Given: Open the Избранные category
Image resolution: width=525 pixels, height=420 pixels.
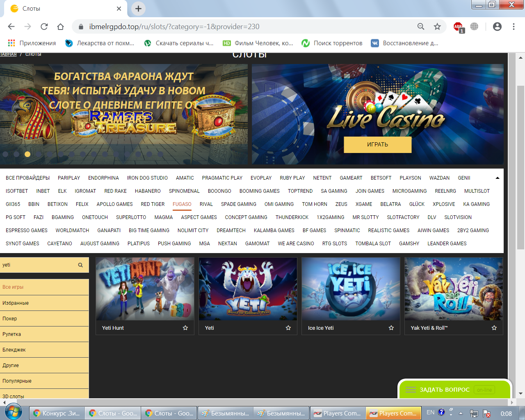Looking at the screenshot, I should (x=44, y=303).
